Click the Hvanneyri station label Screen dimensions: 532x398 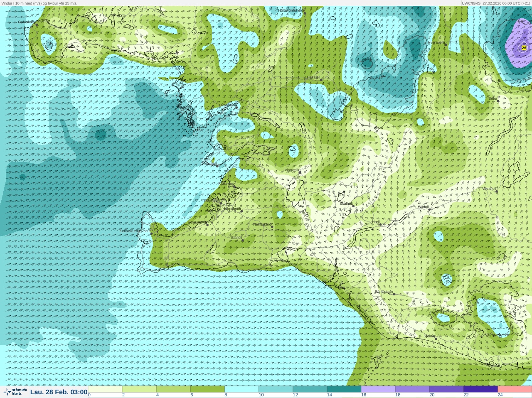(x=227, y=105)
